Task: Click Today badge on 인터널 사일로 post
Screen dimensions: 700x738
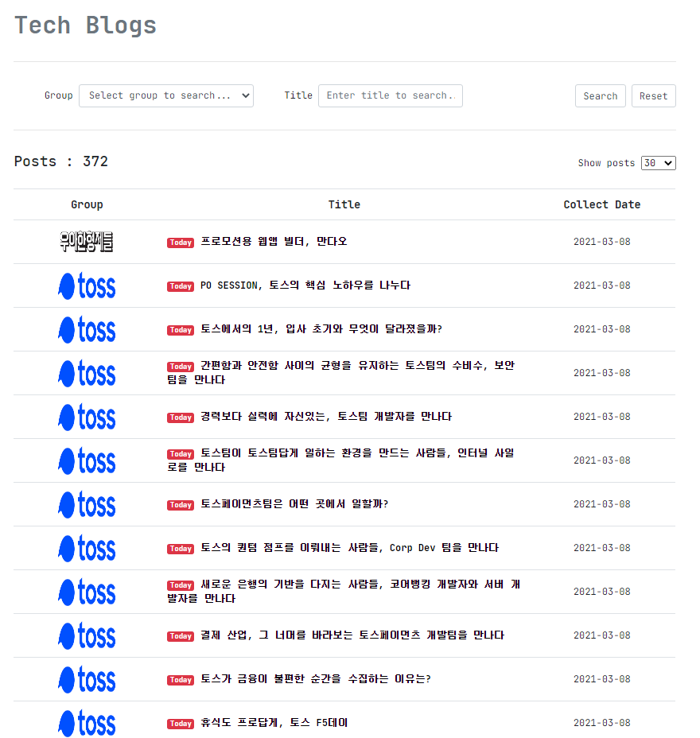Action: point(181,454)
